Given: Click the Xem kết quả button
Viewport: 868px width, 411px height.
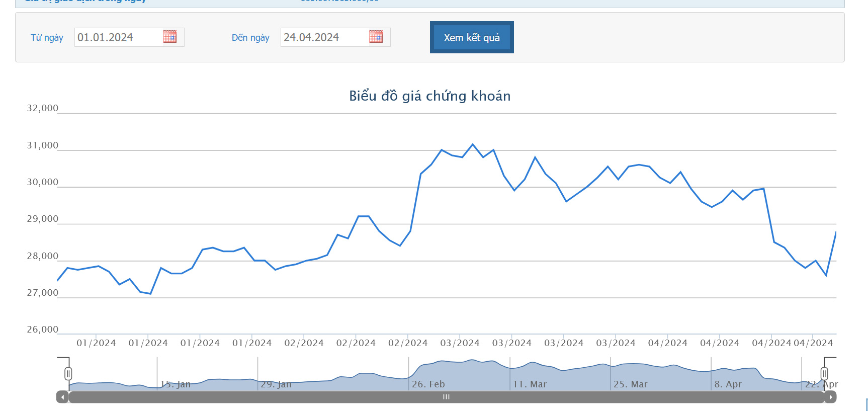Looking at the screenshot, I should coord(471,37).
